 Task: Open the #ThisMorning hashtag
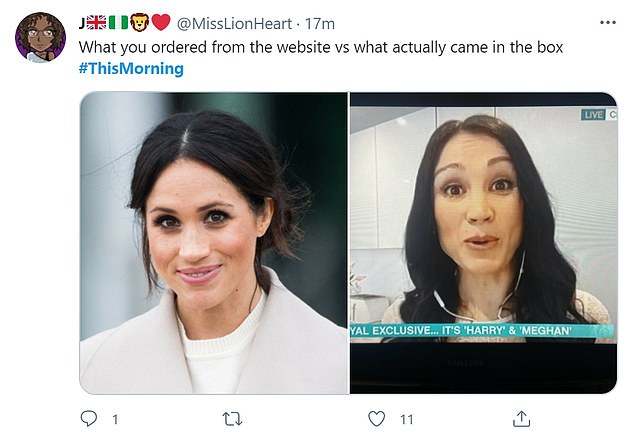(130, 68)
